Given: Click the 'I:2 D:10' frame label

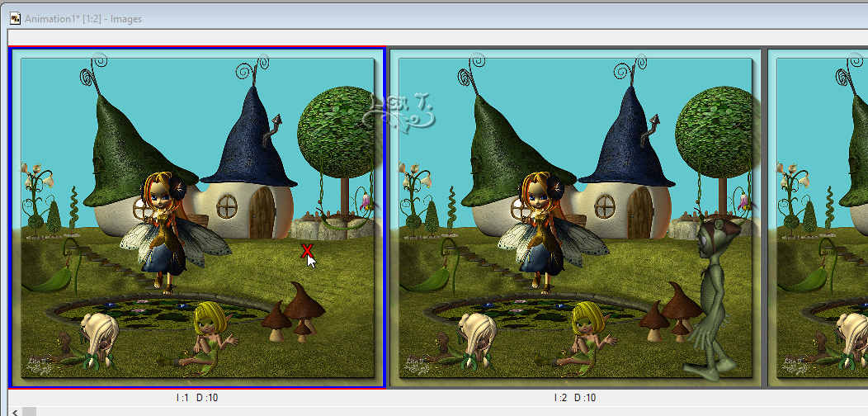Looking at the screenshot, I should [x=575, y=398].
